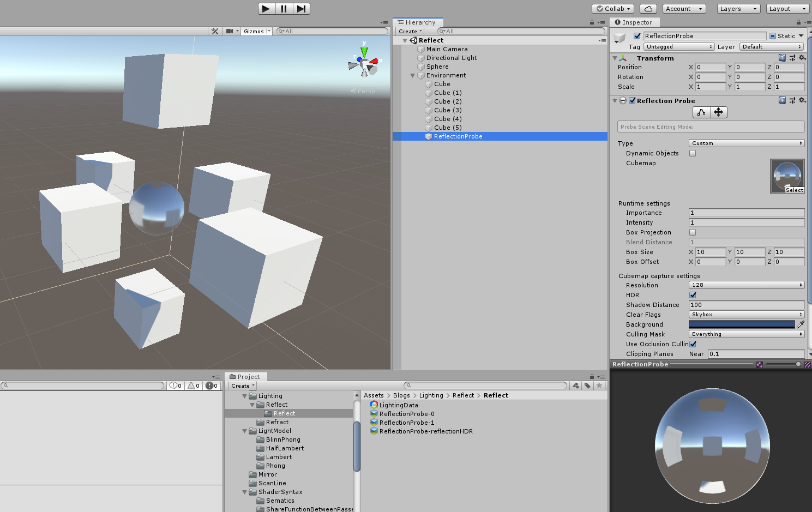The height and width of the screenshot is (512, 812).
Task: Click the Background color swatch of the Reflection Probe
Action: [742, 324]
